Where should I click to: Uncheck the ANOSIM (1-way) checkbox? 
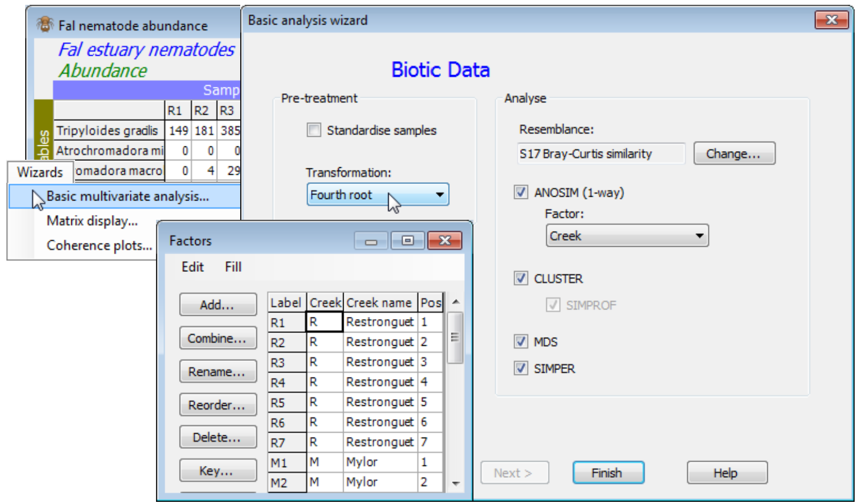521,192
